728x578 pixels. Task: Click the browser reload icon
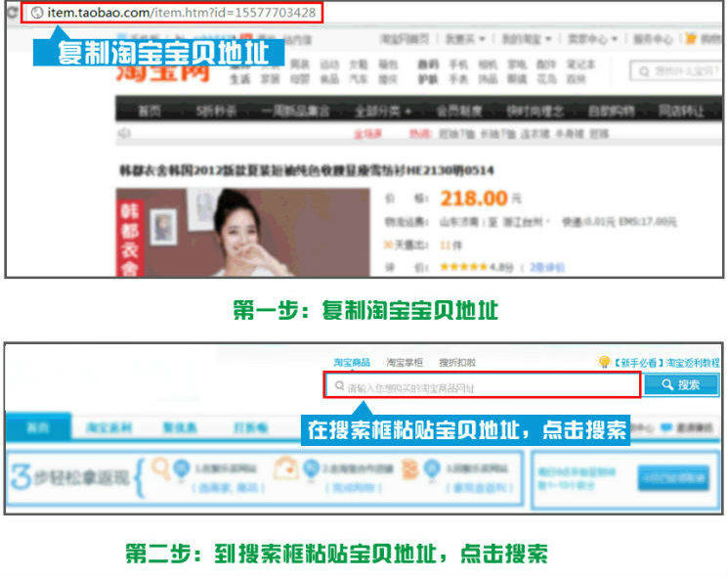[x=12, y=12]
